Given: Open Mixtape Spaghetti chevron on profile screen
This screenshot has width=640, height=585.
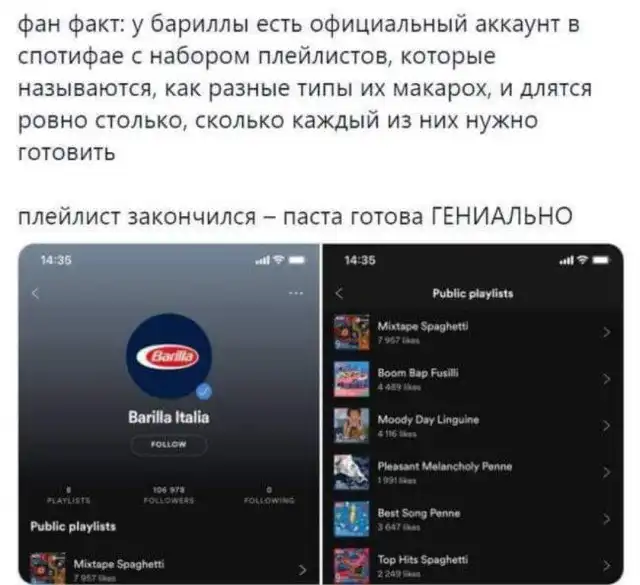Looking at the screenshot, I should pos(302,569).
